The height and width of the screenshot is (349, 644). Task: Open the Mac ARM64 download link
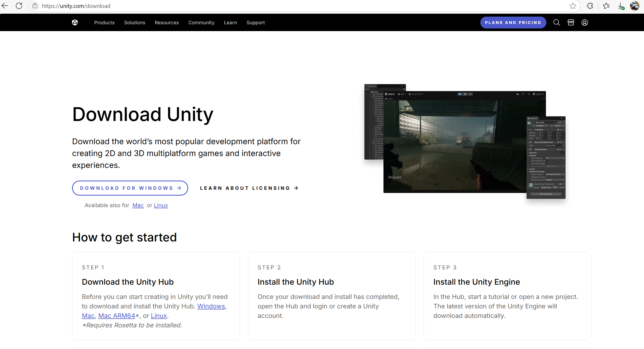117,316
